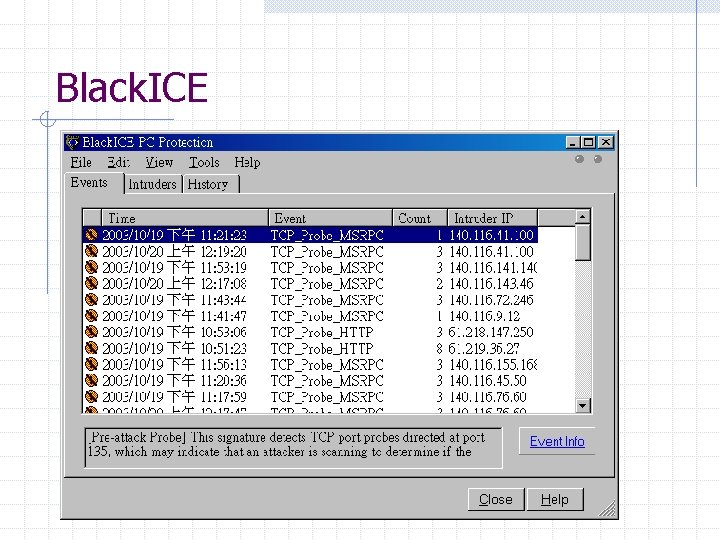Sort by the Count column header
The height and width of the screenshot is (540, 720).
click(x=420, y=218)
